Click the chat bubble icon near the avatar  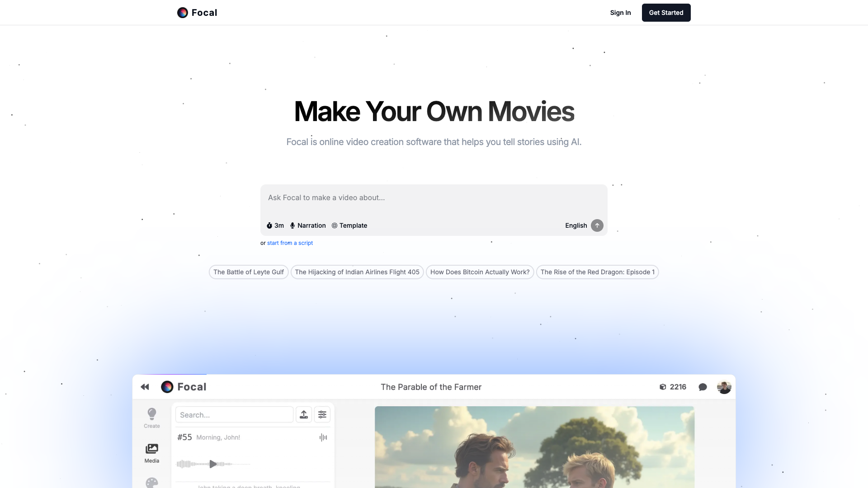tap(703, 387)
